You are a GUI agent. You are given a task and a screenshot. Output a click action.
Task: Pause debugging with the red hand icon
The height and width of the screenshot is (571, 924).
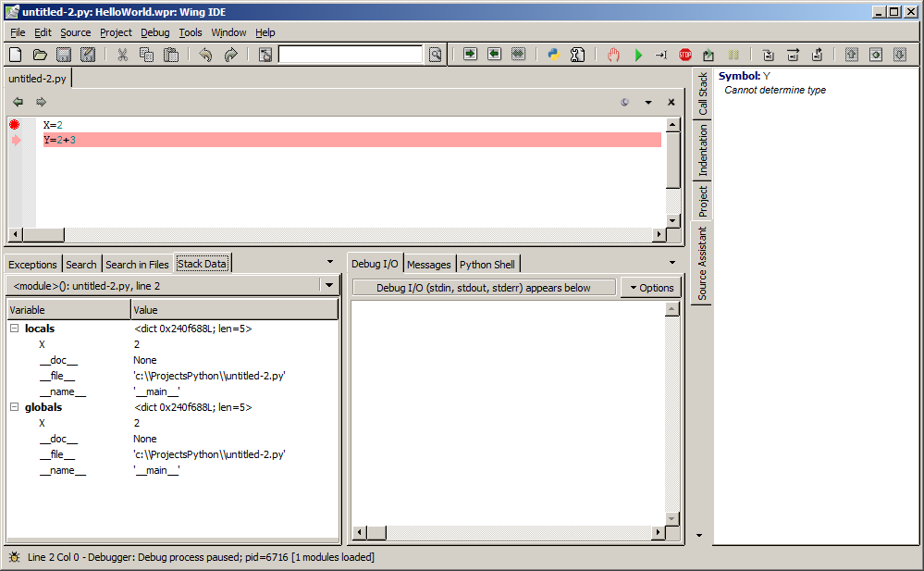(x=613, y=55)
